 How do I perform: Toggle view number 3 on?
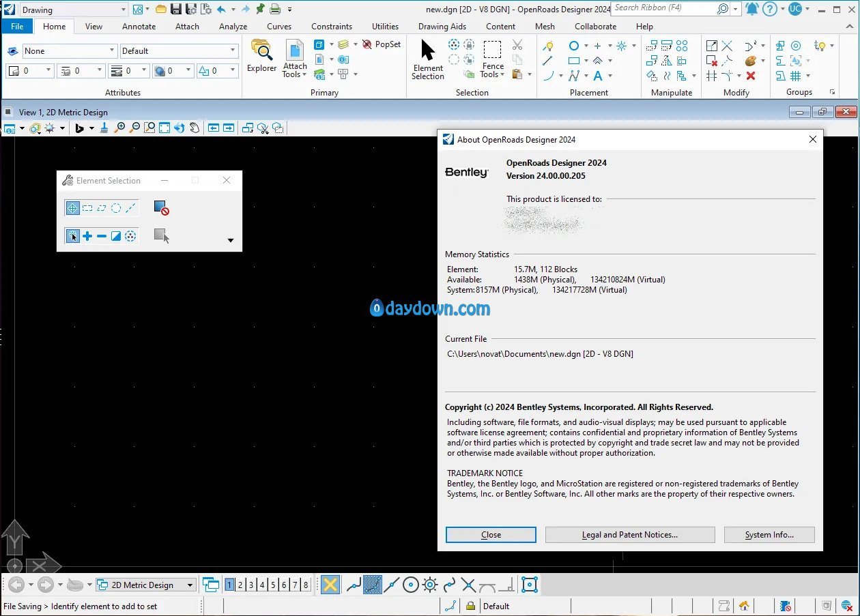point(251,585)
